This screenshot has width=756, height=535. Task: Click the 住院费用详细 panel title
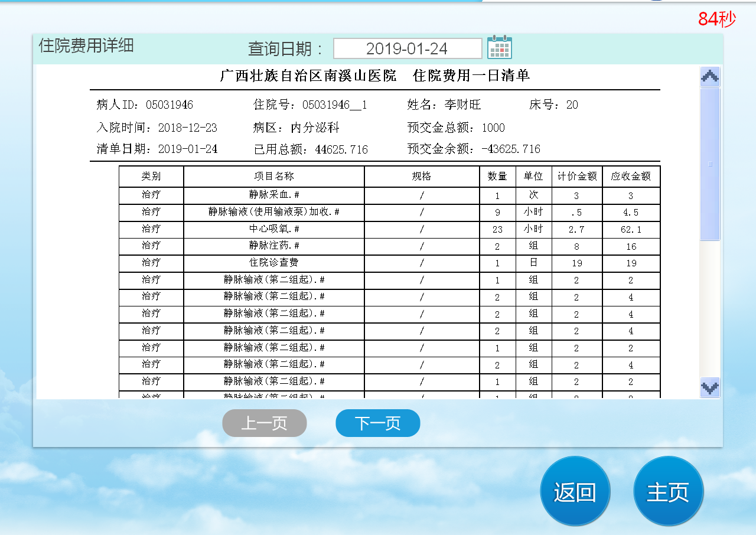(x=86, y=45)
